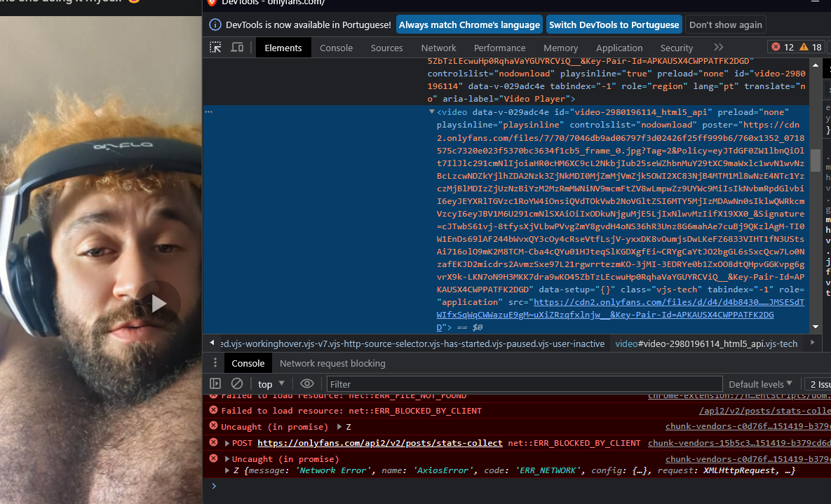
Task: Show more DevTools tabs chevron
Action: 718,48
